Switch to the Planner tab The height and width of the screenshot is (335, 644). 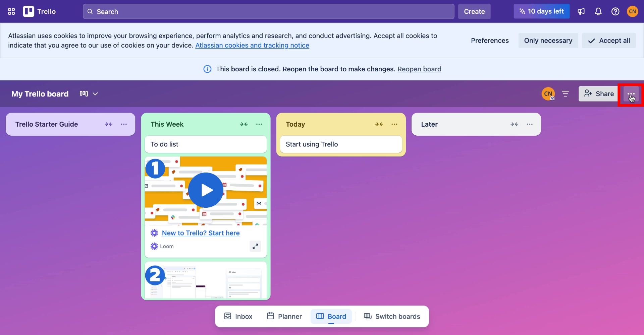(x=284, y=316)
